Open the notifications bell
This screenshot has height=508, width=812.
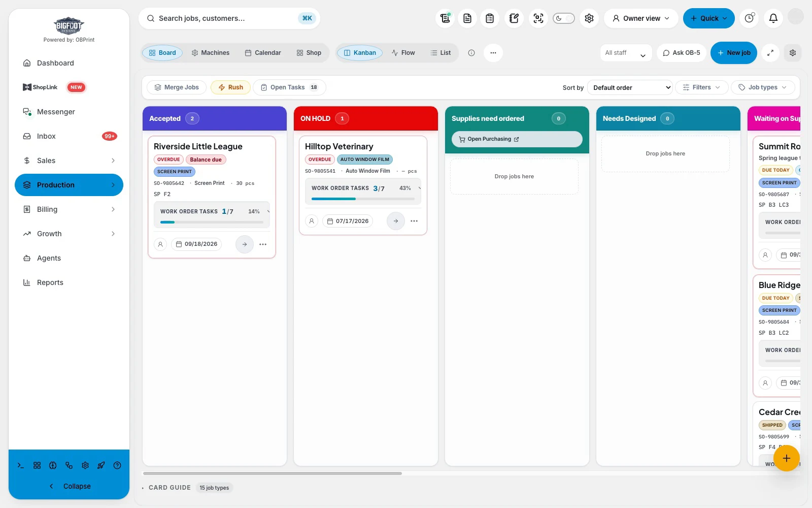pyautogui.click(x=773, y=18)
